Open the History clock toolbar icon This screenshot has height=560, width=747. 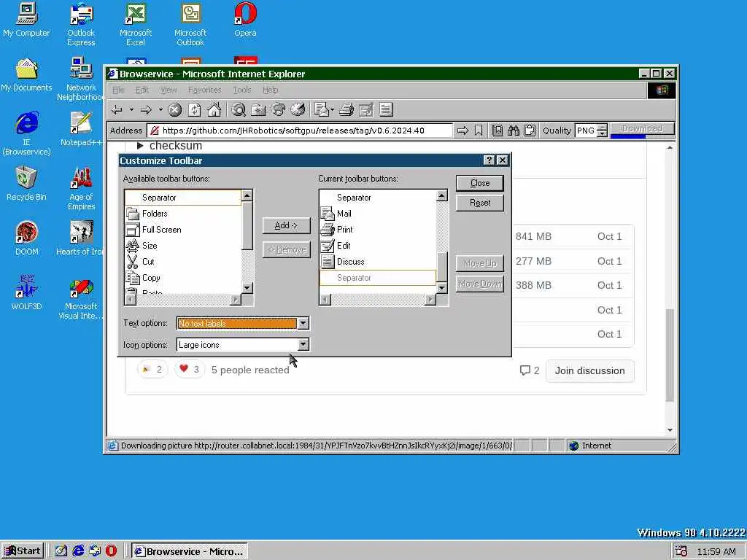pyautogui.click(x=298, y=110)
